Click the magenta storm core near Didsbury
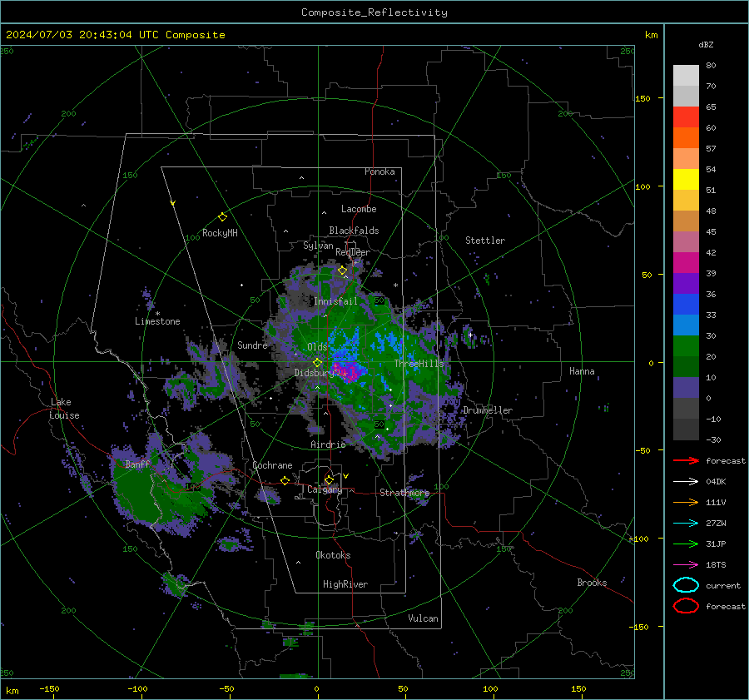 tap(348, 371)
